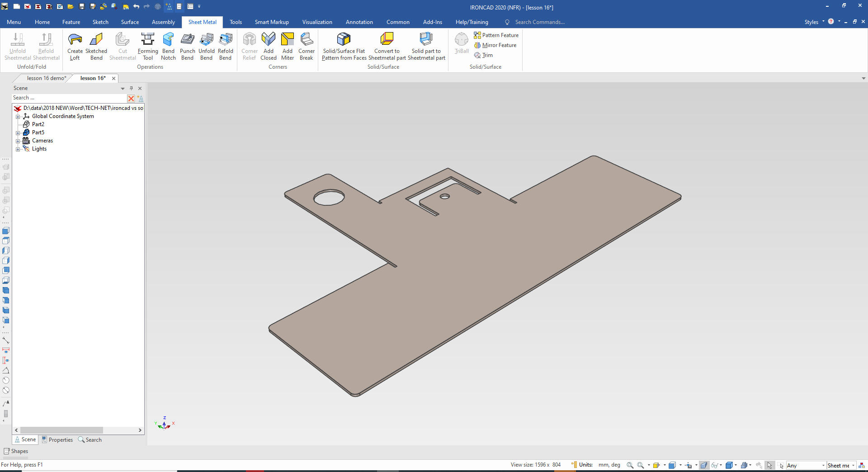Click the Units ruler icon
This screenshot has height=472, width=868.
tap(574, 465)
